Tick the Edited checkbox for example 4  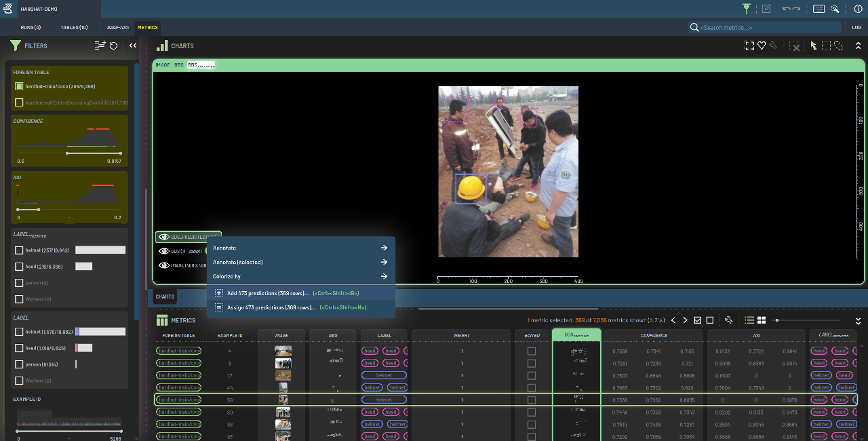[x=532, y=351]
